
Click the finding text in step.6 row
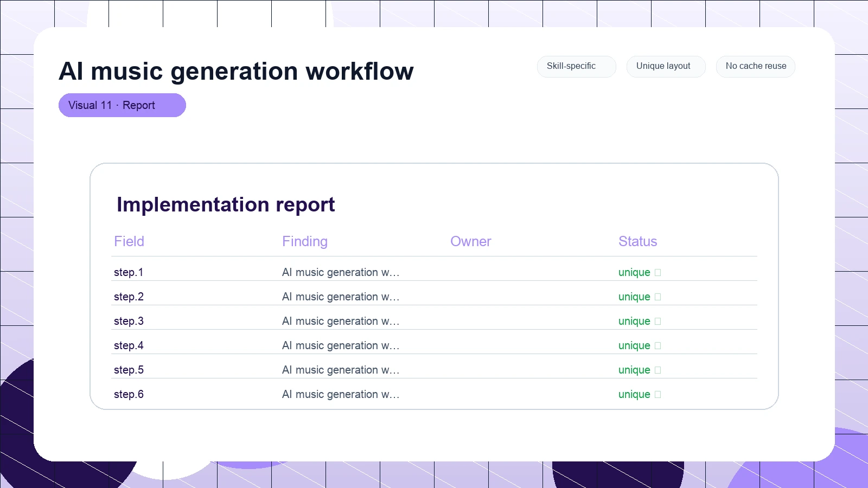341,394
